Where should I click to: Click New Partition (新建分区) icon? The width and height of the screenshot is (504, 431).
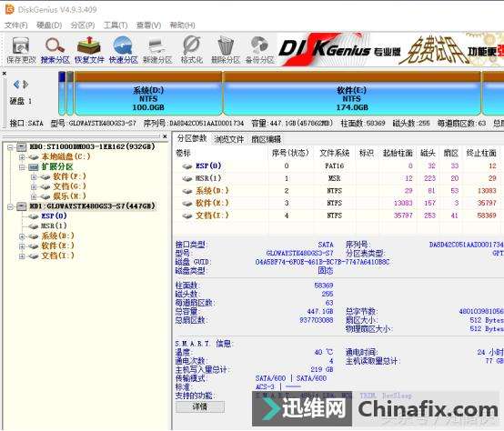pyautogui.click(x=157, y=50)
